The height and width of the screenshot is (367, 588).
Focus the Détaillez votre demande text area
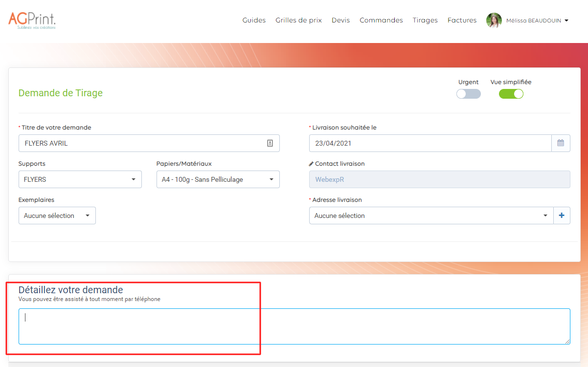tap(294, 326)
